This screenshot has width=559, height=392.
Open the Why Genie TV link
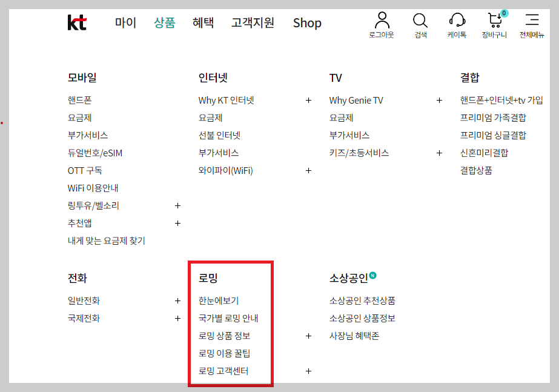click(356, 100)
